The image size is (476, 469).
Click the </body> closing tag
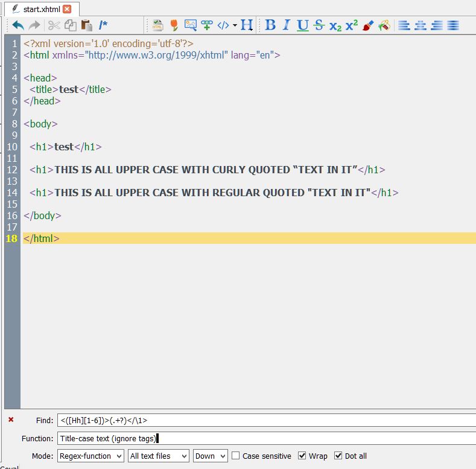(x=42, y=215)
